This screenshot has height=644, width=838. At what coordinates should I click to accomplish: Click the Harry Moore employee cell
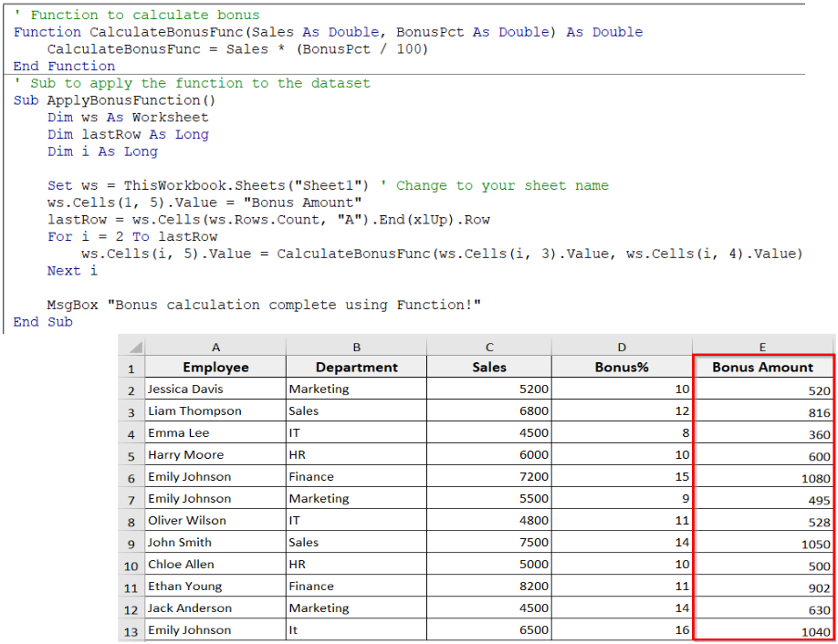(215, 455)
